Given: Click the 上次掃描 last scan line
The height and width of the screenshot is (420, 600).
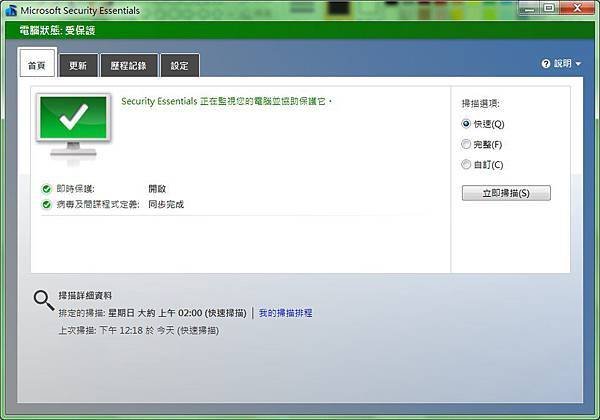Looking at the screenshot, I should [x=139, y=330].
